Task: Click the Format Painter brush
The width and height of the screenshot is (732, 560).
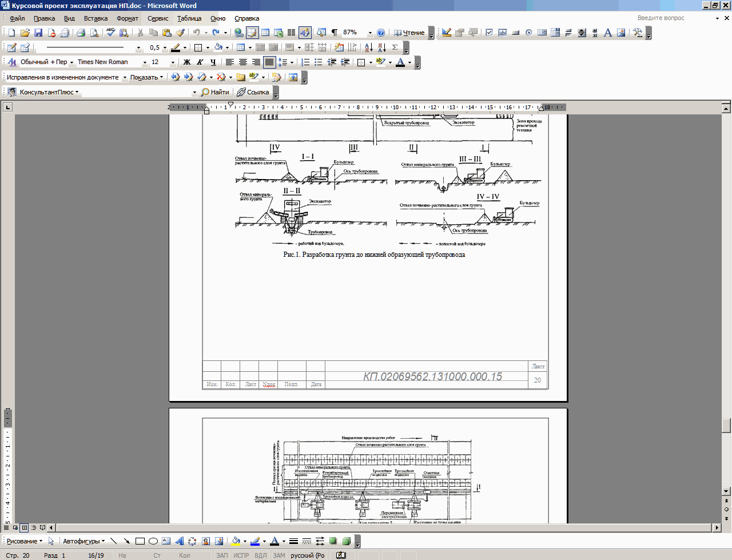Action: 180,33
